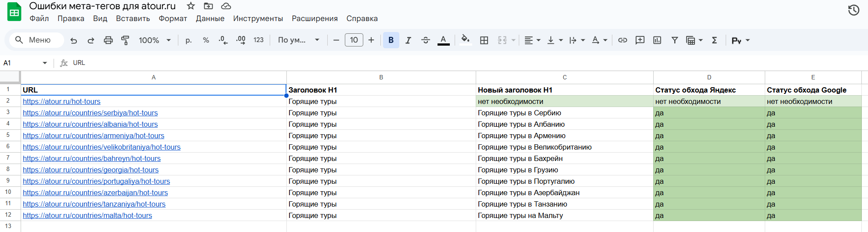868x232 pixels.
Task: Open input tools Ру dropdown
Action: (741, 40)
